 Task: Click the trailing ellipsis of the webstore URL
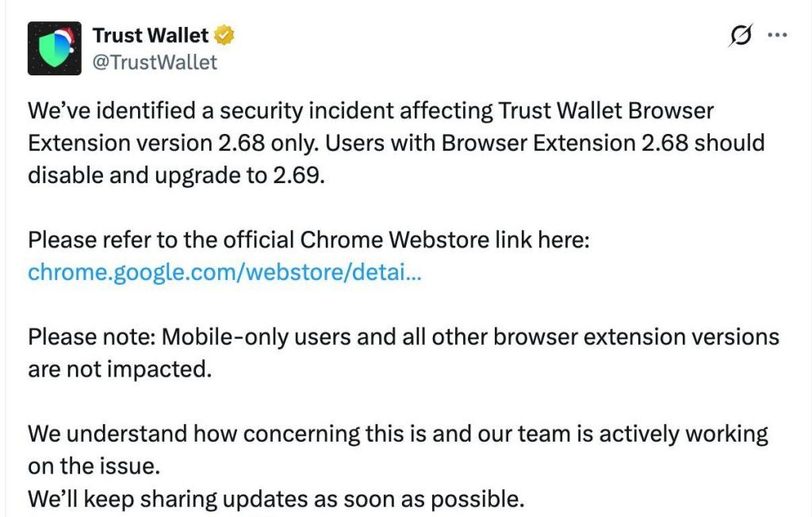(413, 273)
